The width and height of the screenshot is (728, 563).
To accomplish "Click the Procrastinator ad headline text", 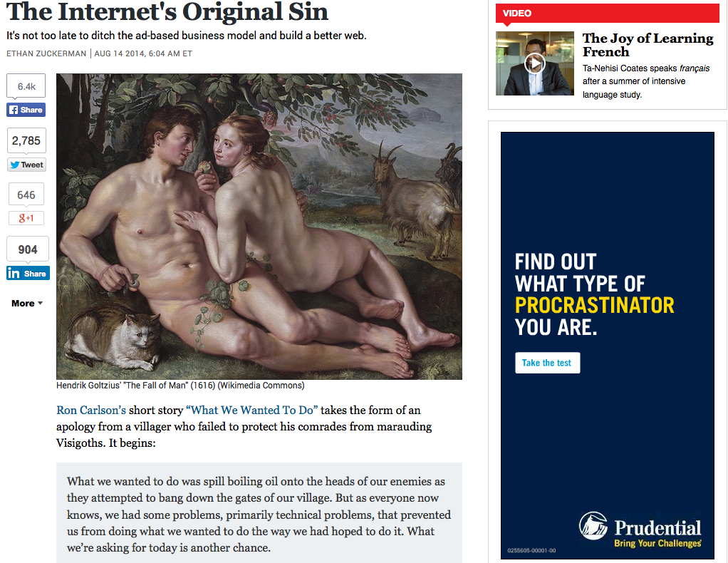I will coord(594,294).
